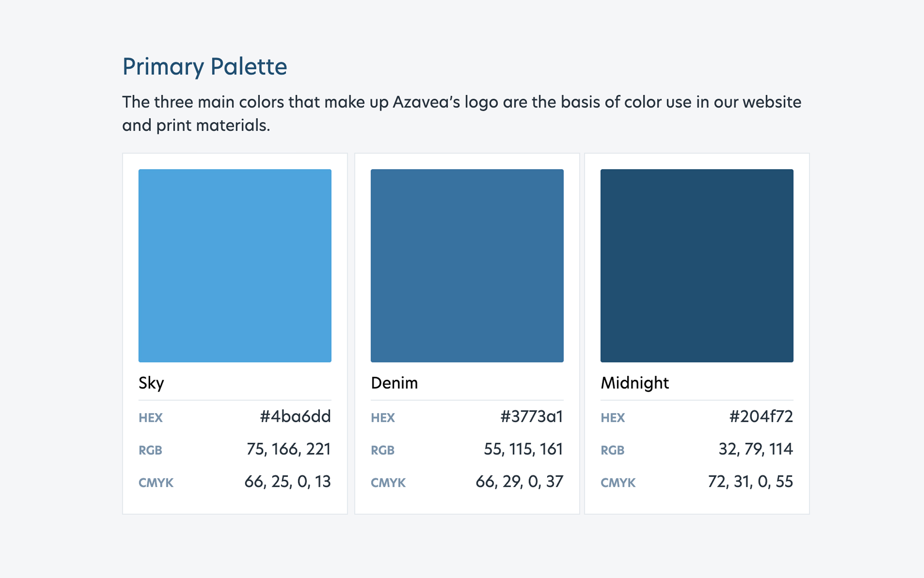Image resolution: width=924 pixels, height=578 pixels.
Task: Select the Denim hex value #3773a1
Action: 531,417
